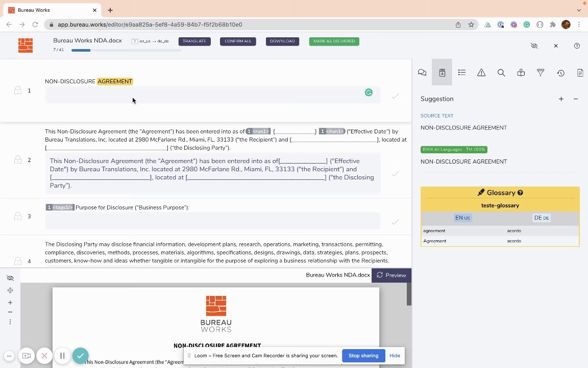Toggle the lock on segment 1
588x368 pixels.
pyautogui.click(x=18, y=90)
